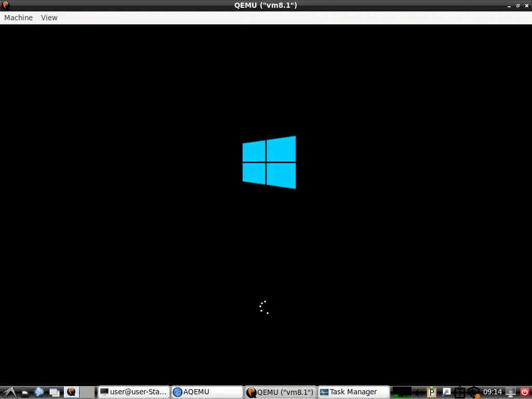
Task: Open the LXDE start menu icon
Action: click(x=8, y=392)
